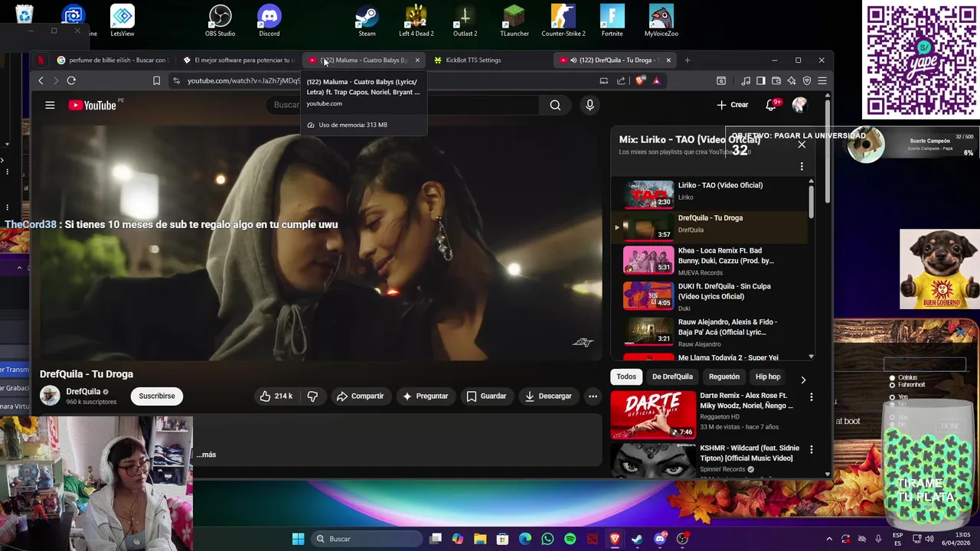Switch to perfume de billie eilish tab
The image size is (980, 551).
112,60
